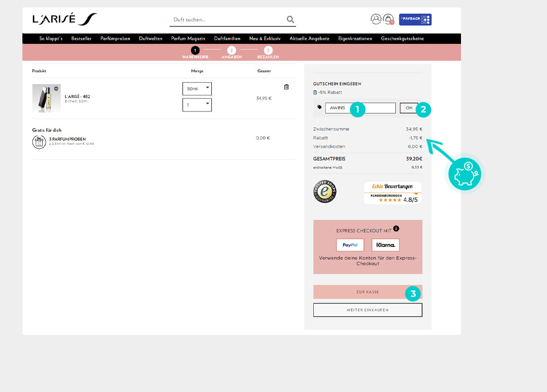The width and height of the screenshot is (547, 392).
Task: Click the 3 PARFUMPROBEN label
Action: (x=67, y=139)
